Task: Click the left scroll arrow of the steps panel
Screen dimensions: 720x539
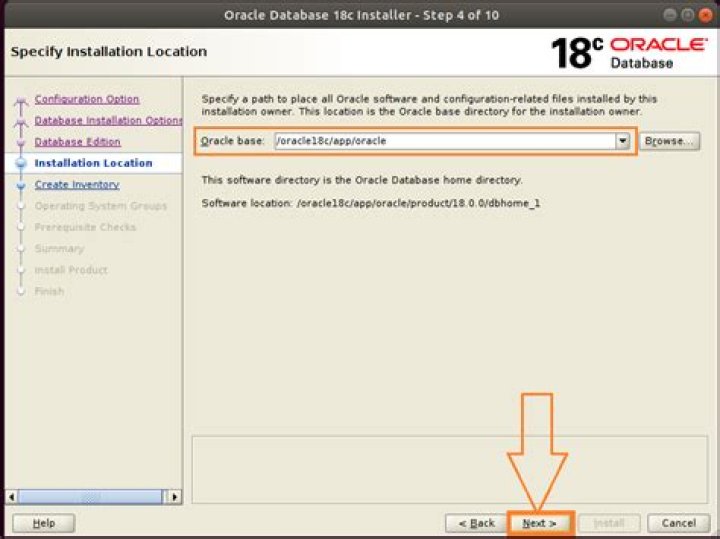Action: pyautogui.click(x=11, y=497)
